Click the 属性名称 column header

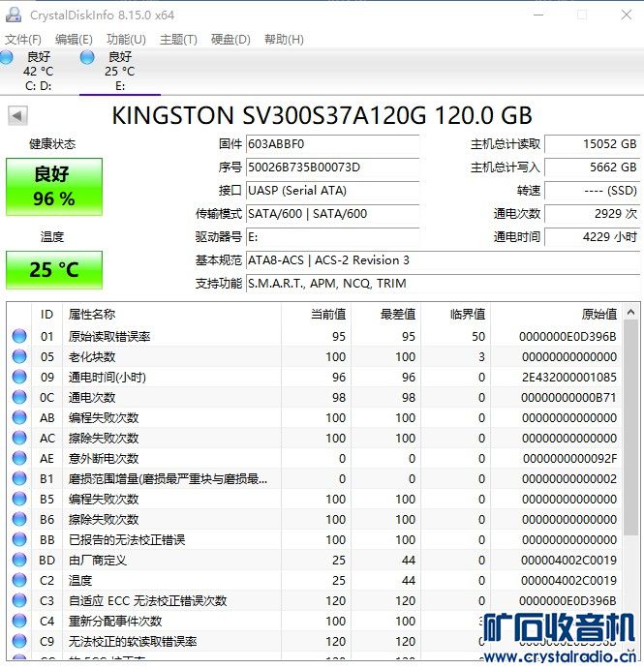click(x=171, y=315)
